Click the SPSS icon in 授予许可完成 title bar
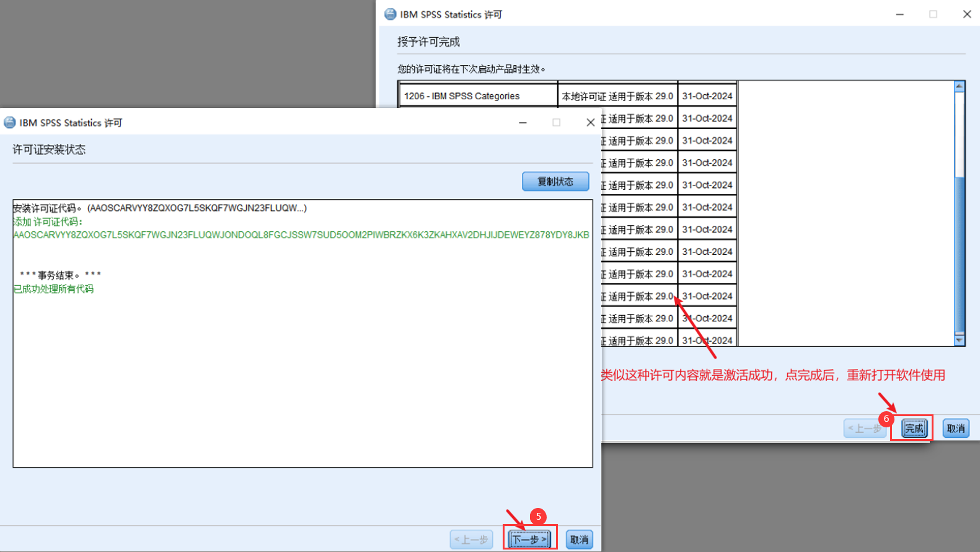This screenshot has height=552, width=980. 391,14
